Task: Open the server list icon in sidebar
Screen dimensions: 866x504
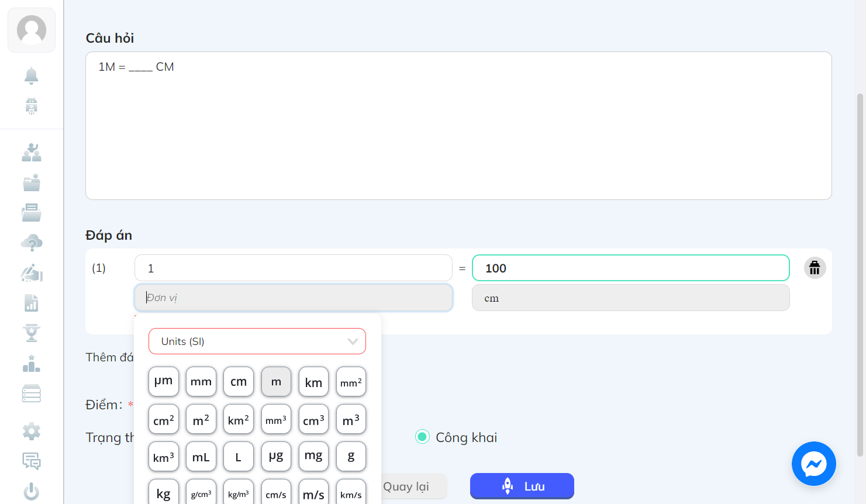Action: pyautogui.click(x=32, y=393)
